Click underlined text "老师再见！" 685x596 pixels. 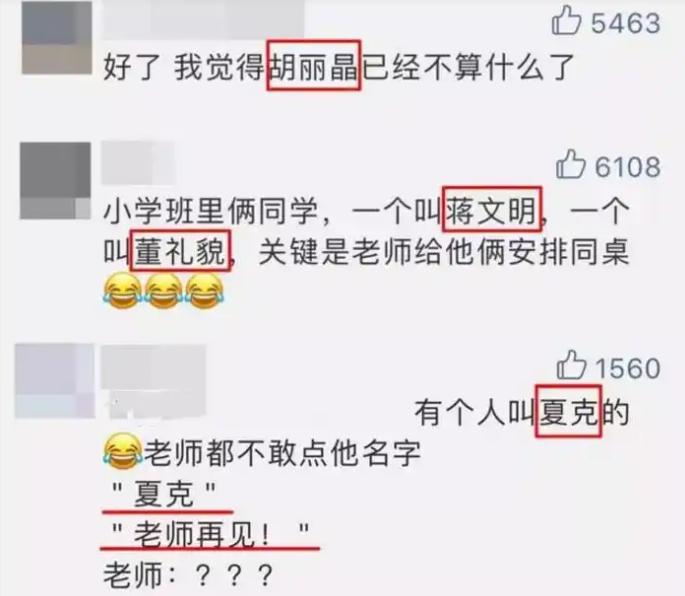point(211,534)
